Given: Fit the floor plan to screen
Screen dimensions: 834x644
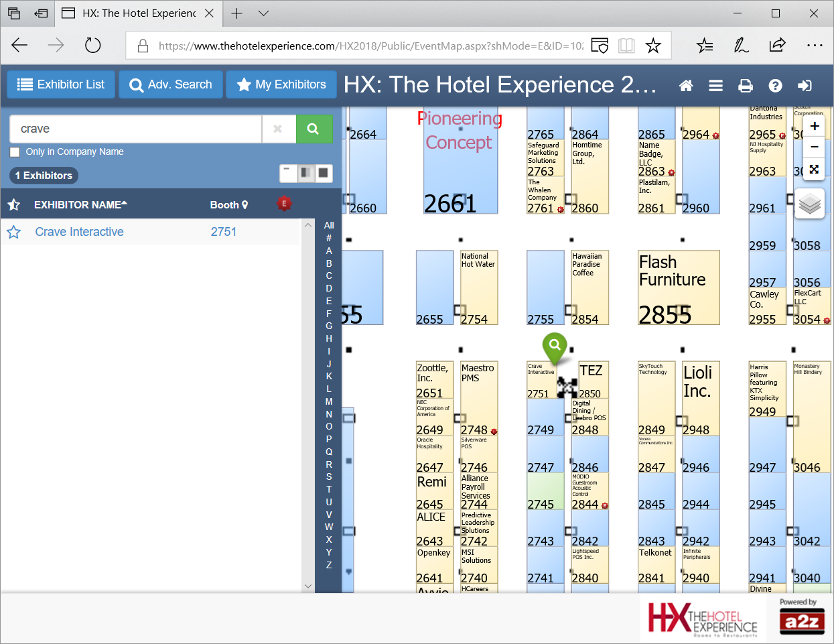Looking at the screenshot, I should point(815,169).
